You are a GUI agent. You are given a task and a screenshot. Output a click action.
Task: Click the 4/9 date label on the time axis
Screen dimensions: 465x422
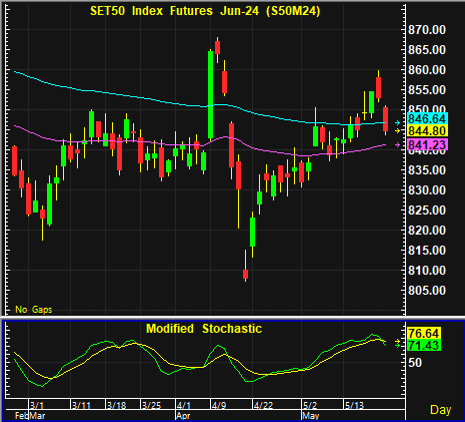(219, 406)
